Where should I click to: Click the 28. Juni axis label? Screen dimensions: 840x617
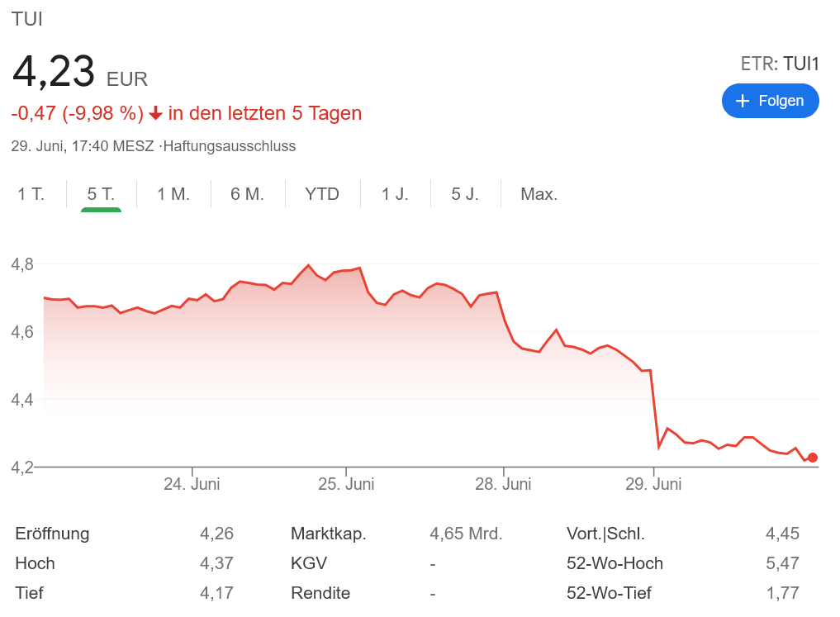503,484
